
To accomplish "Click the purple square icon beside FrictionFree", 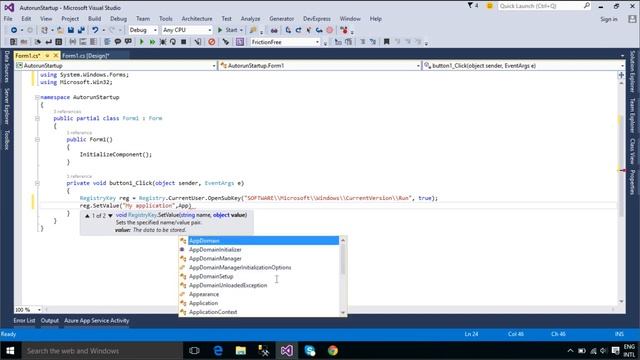I will point(240,42).
